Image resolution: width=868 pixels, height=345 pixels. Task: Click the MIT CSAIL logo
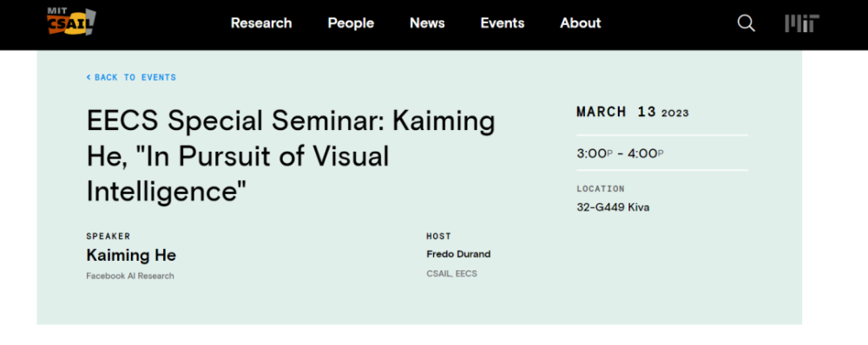[71, 23]
